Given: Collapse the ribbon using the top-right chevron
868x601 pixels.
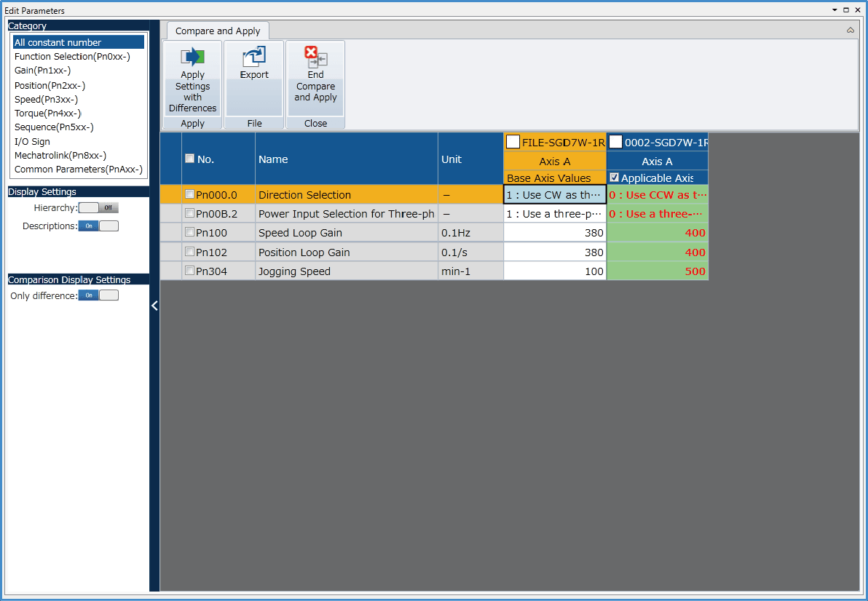Looking at the screenshot, I should pyautogui.click(x=851, y=31).
